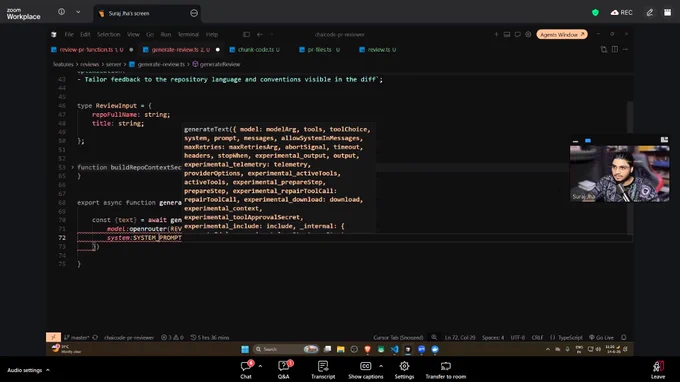680x382 pixels.
Task: Open the errors and warnings counter
Action: (x=172, y=337)
